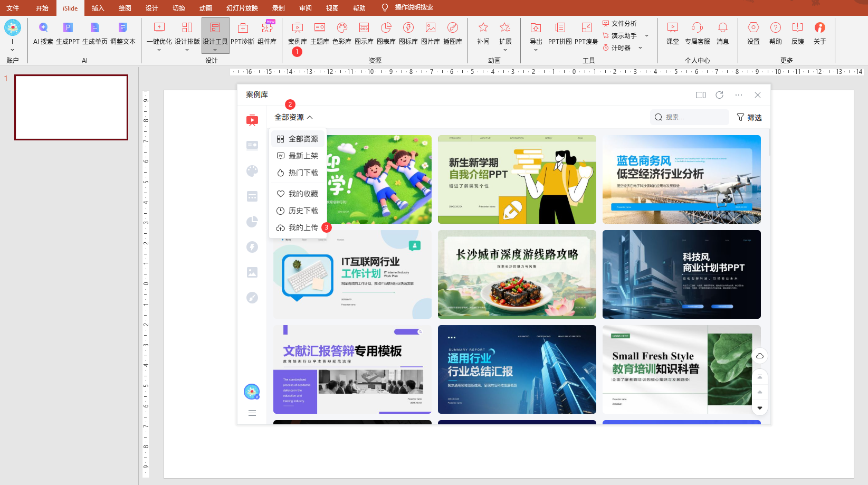868x485 pixels.
Task: Click the refresh icon in 案例库 panel
Action: tap(719, 95)
